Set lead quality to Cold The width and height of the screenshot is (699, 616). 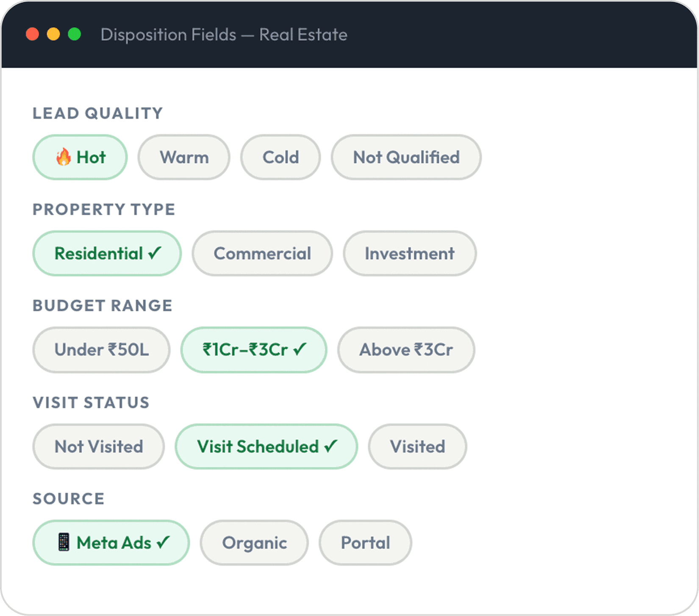(280, 157)
